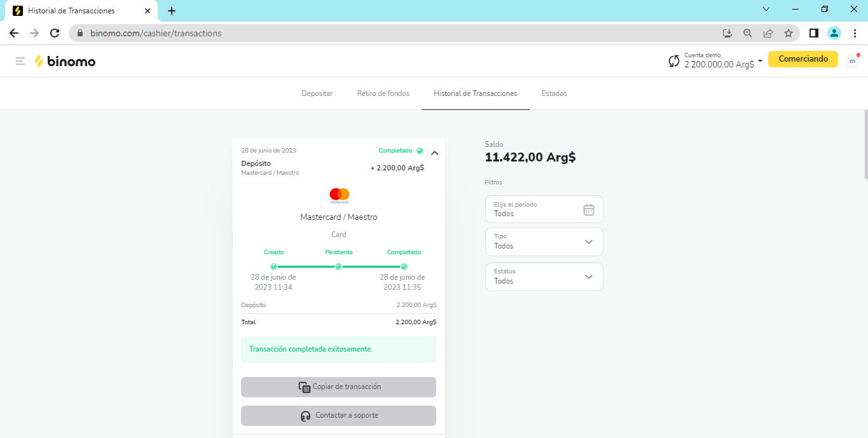Click the Filtros label

click(493, 182)
